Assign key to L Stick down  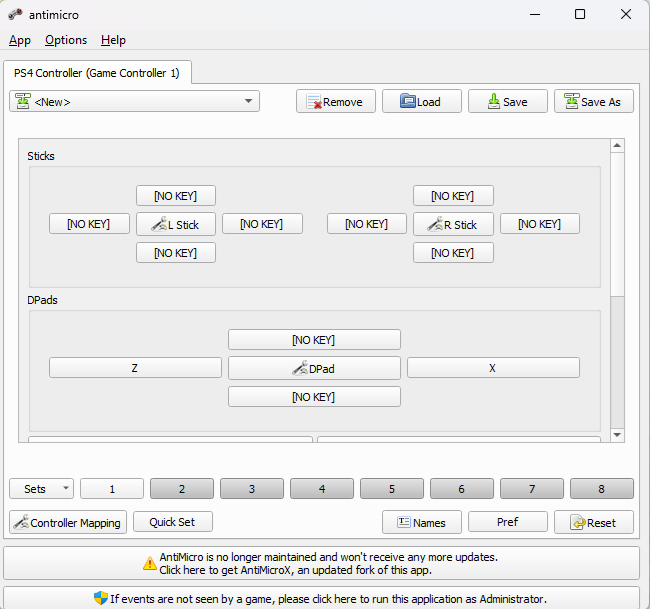[x=176, y=253]
